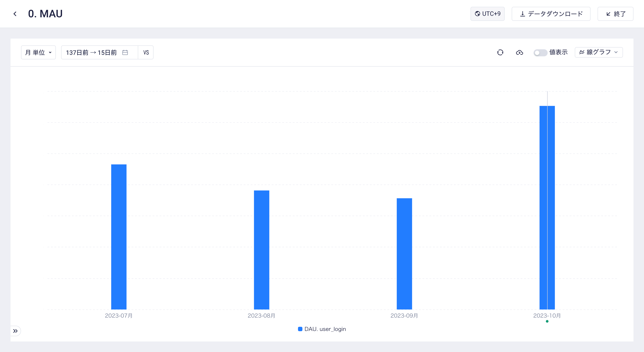Click the globe icon in UTC+9 button

(478, 14)
